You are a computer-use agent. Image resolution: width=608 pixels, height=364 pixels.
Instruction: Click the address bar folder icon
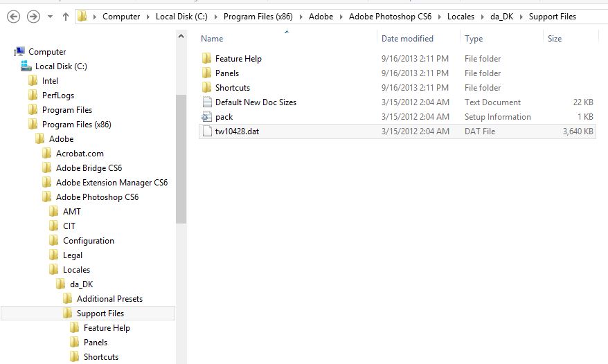pos(82,17)
